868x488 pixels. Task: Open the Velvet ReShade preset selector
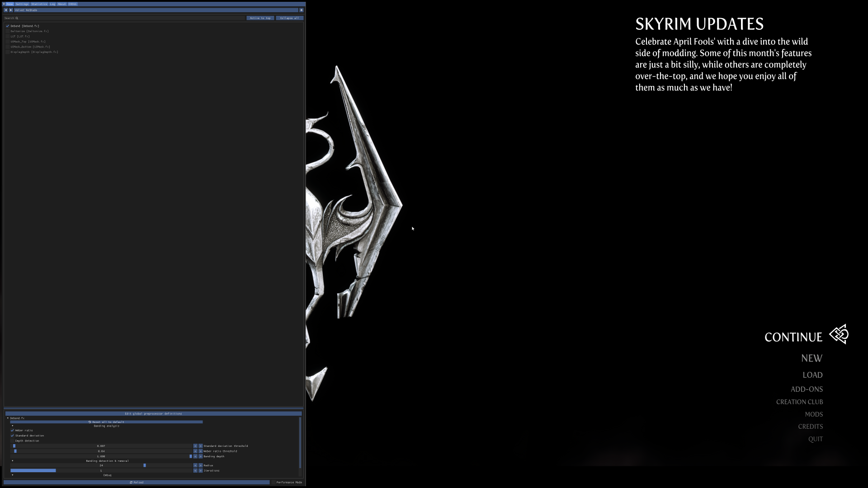click(x=156, y=10)
